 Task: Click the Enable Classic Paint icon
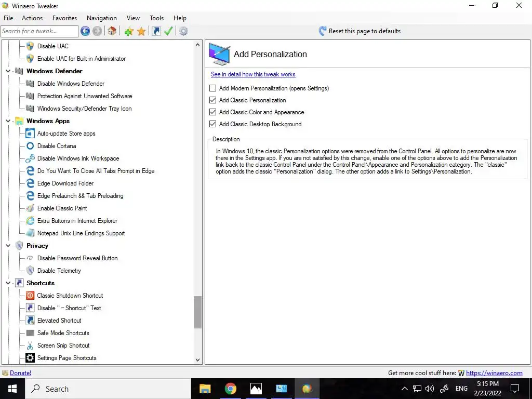click(30, 208)
